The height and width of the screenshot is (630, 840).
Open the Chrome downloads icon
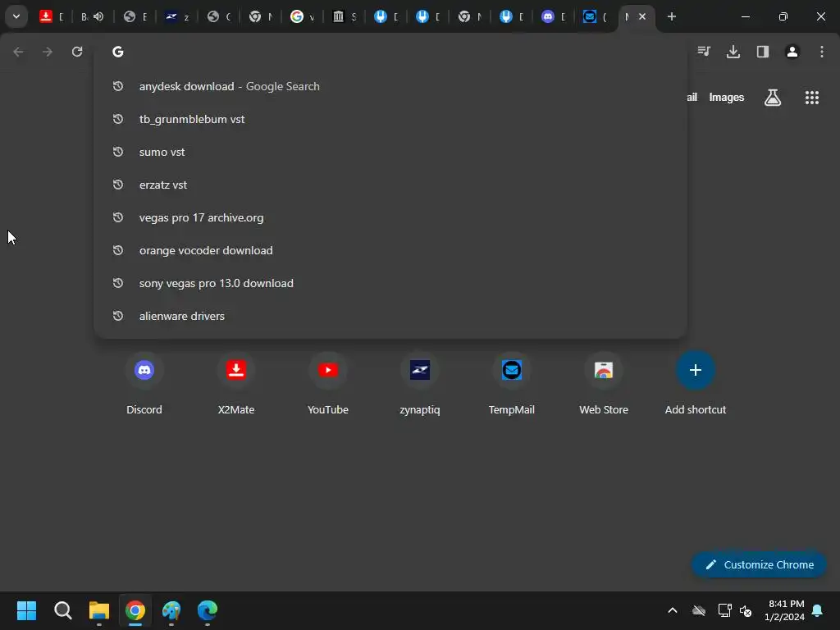(733, 52)
